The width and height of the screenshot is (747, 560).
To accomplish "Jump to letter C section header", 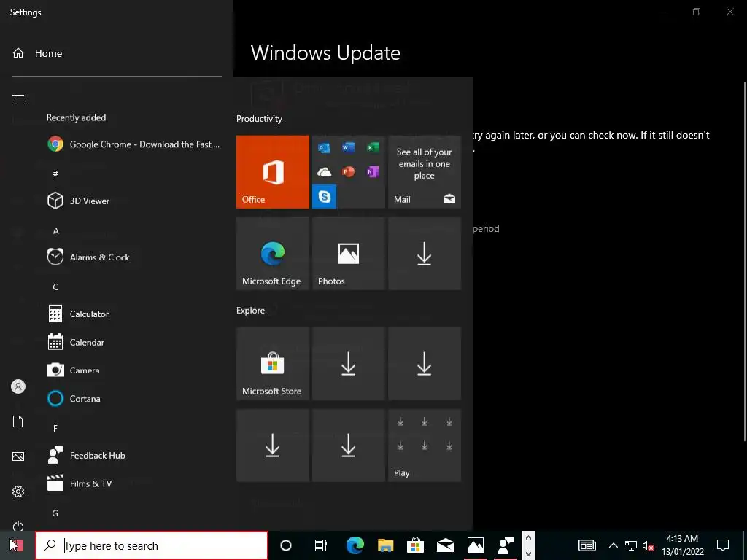I will point(55,287).
